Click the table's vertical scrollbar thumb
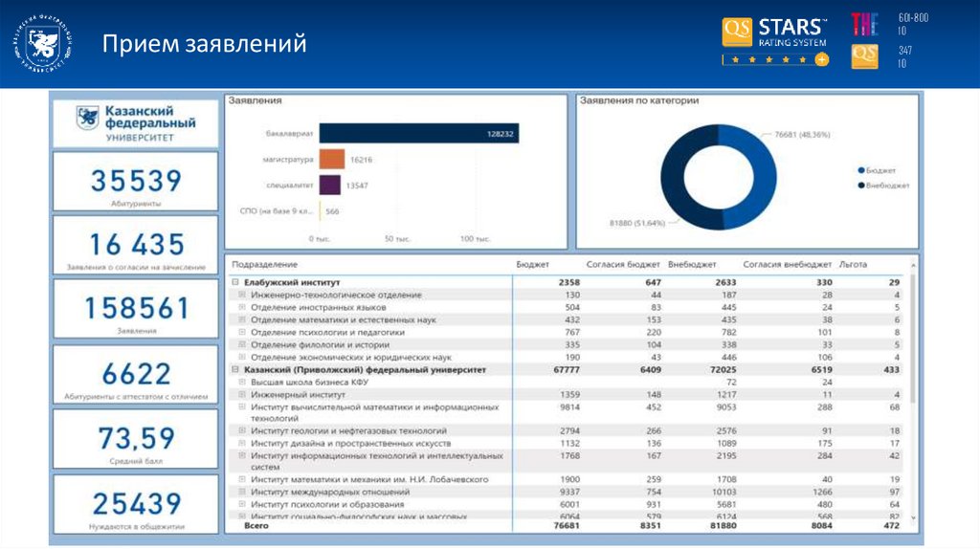The image size is (980, 549). [913, 338]
